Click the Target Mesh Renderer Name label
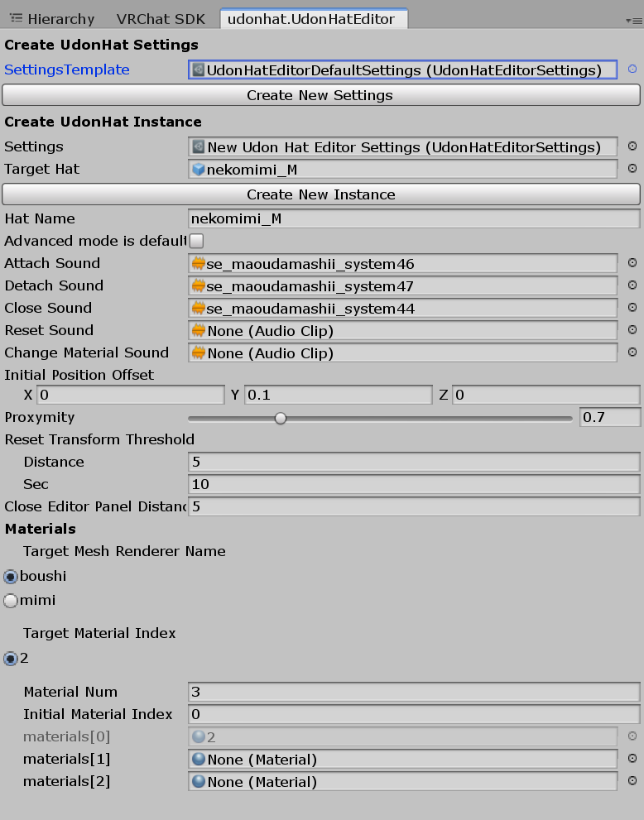 click(124, 551)
